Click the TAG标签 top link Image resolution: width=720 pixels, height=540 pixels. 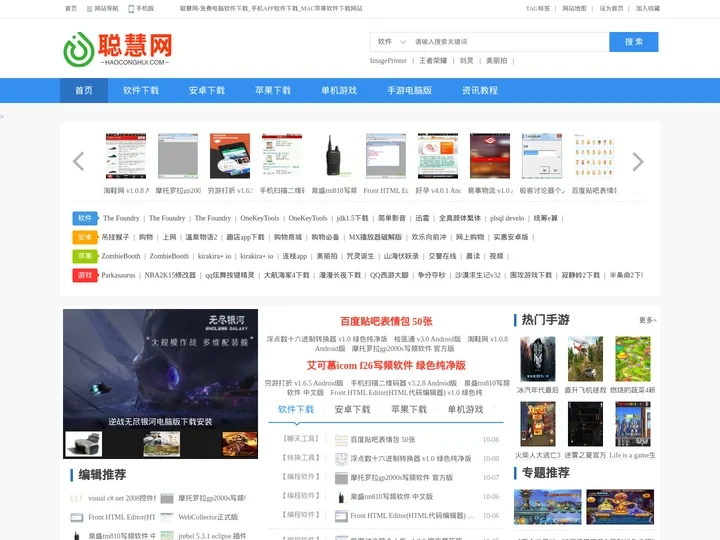(538, 8)
